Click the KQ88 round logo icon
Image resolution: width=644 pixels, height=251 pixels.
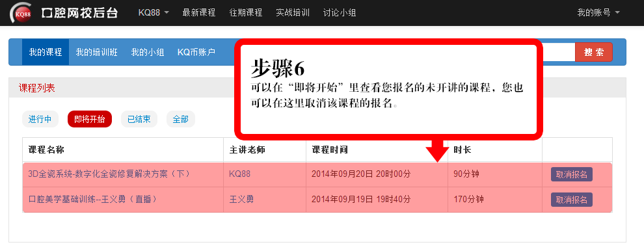tap(21, 13)
